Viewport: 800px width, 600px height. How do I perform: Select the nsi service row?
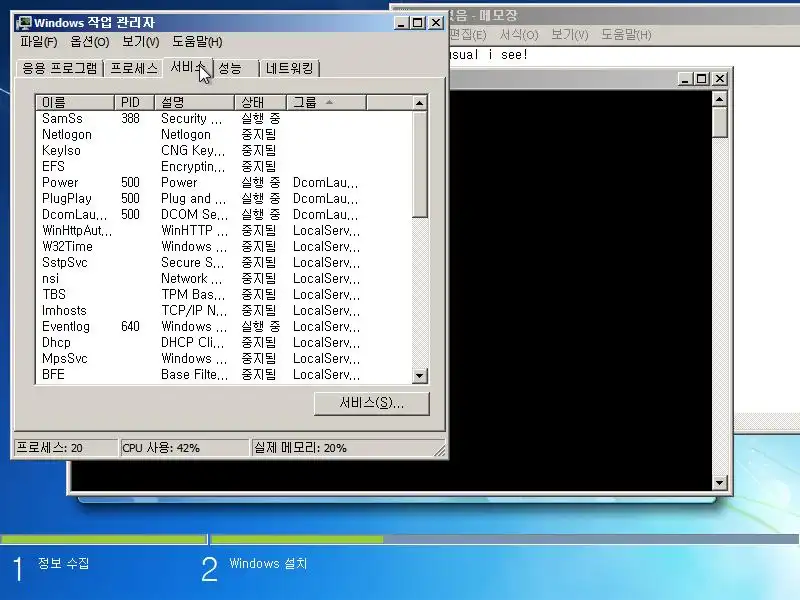pos(224,279)
